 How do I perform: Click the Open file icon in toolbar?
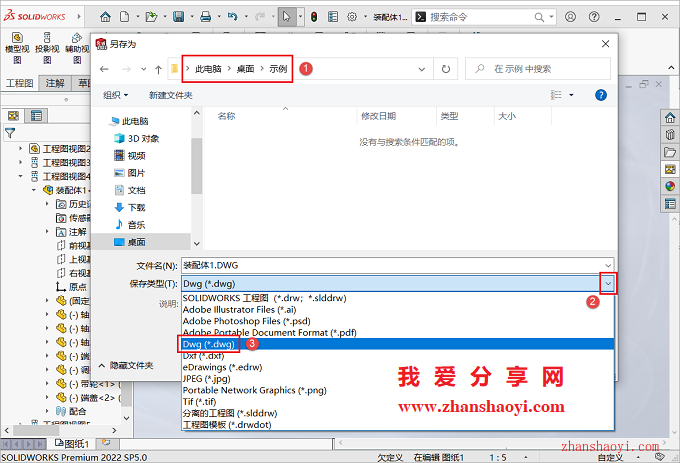click(151, 17)
